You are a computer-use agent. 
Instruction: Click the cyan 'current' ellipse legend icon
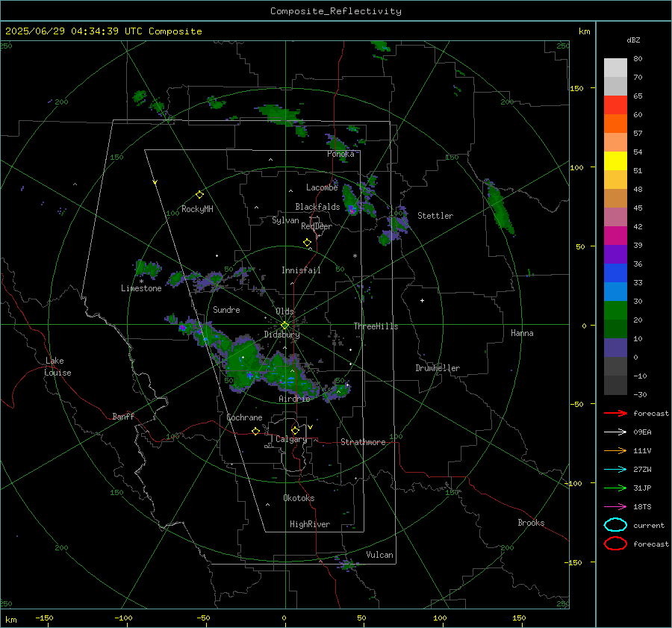[615, 525]
